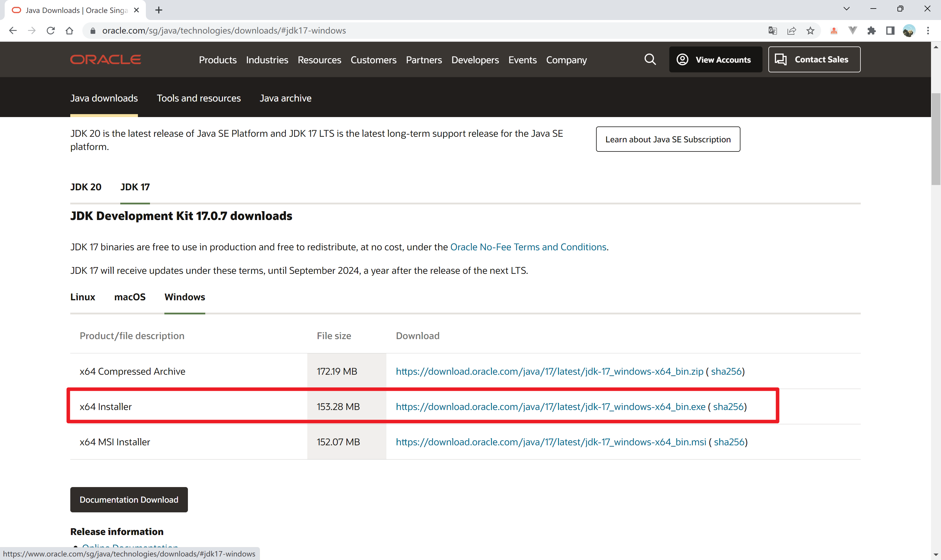Bookmark this page with star icon
This screenshot has height=560, width=941.
point(810,31)
